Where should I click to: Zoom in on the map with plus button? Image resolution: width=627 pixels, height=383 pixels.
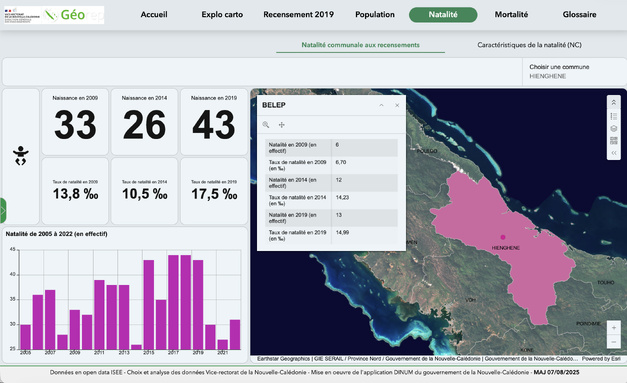(x=614, y=328)
